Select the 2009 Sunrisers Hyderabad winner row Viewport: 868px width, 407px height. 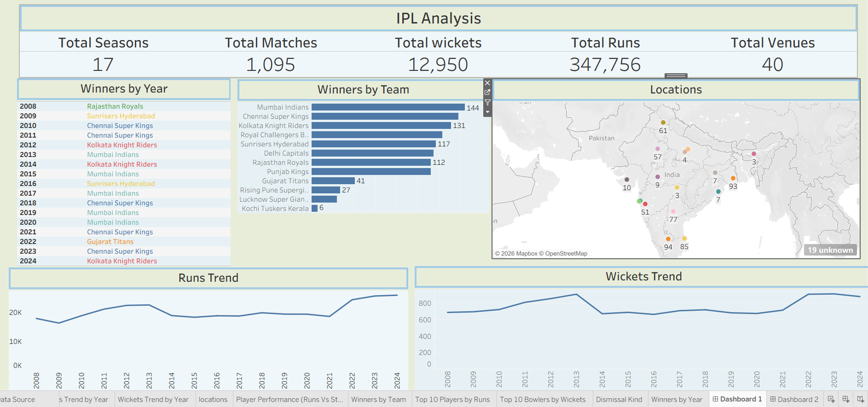pos(124,116)
